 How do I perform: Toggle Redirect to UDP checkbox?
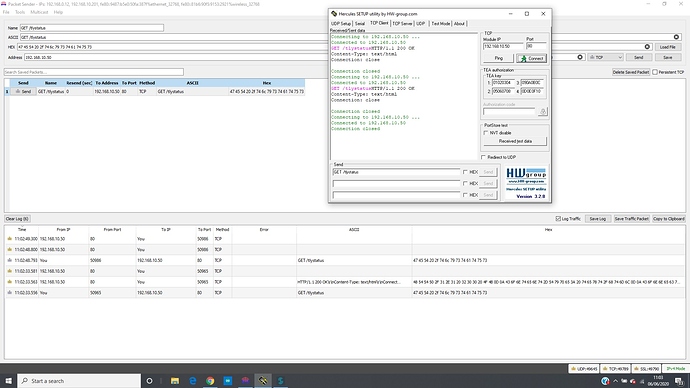pyautogui.click(x=484, y=157)
